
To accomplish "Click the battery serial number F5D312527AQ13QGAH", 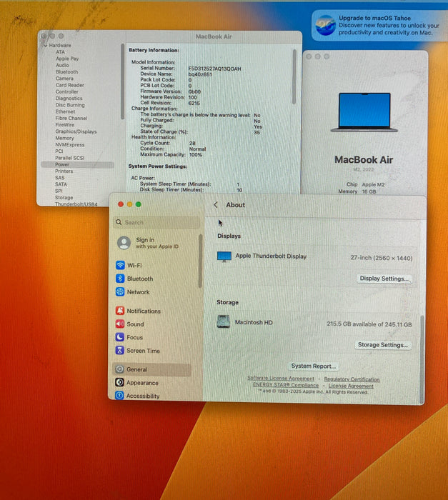I will [214, 69].
